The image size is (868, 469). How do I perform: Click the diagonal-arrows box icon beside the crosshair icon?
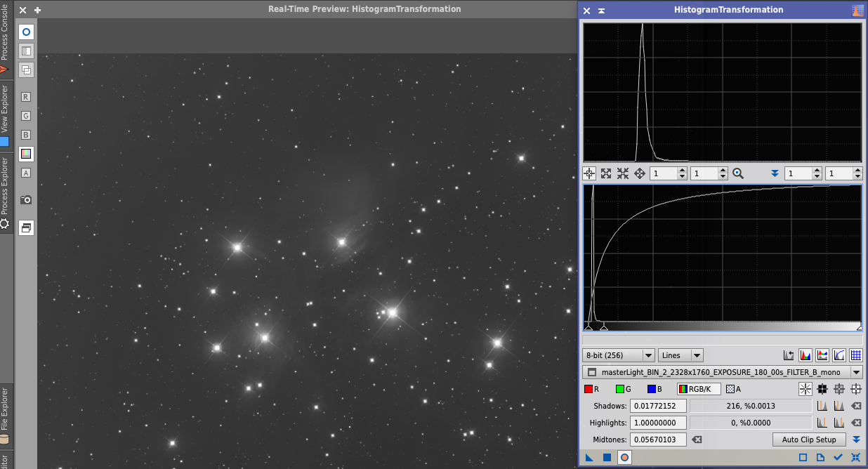(606, 173)
